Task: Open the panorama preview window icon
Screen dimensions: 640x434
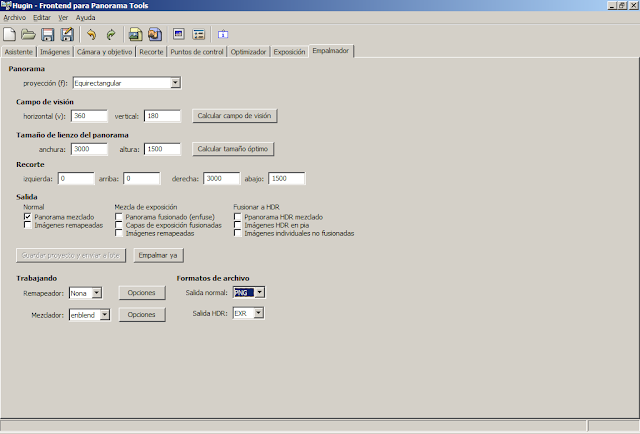Action: [179, 34]
